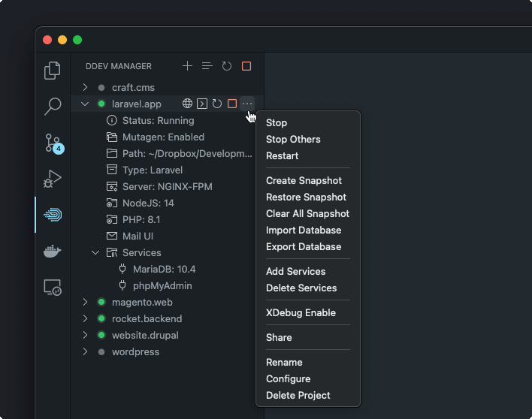Image resolution: width=532 pixels, height=419 pixels.
Task: Open the Mail UI entry
Action: pos(167,236)
